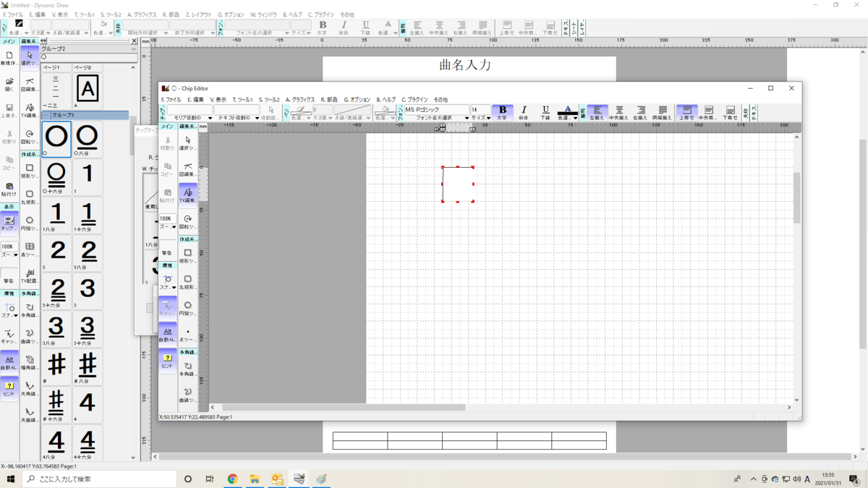Screen dimensions: 868x488
Task: Select TX配置 tool in main window panel
Action: pyautogui.click(x=29, y=276)
